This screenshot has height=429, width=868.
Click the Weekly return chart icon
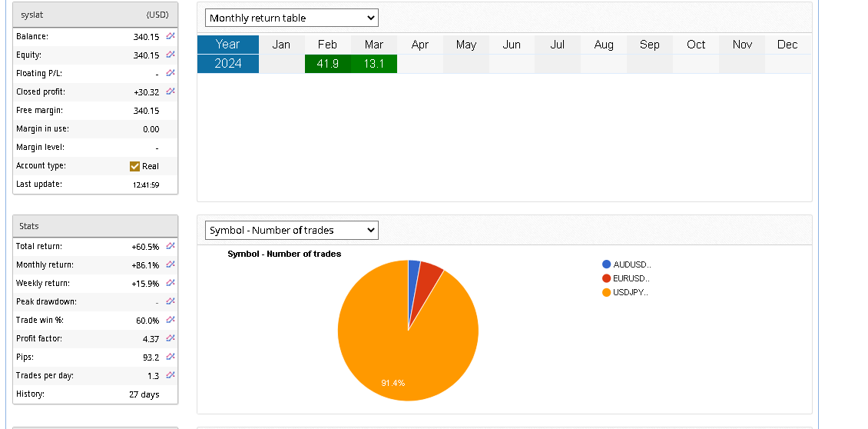pos(170,283)
